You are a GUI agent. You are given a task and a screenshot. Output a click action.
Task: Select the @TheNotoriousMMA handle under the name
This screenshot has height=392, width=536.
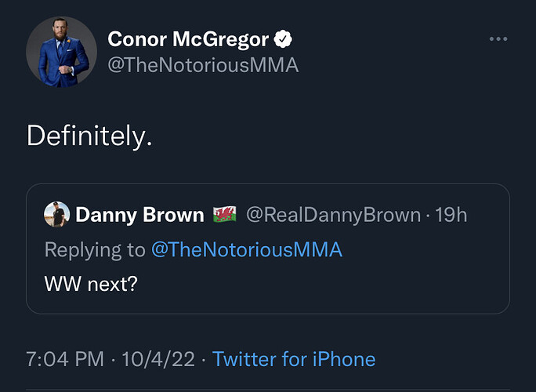(x=203, y=65)
